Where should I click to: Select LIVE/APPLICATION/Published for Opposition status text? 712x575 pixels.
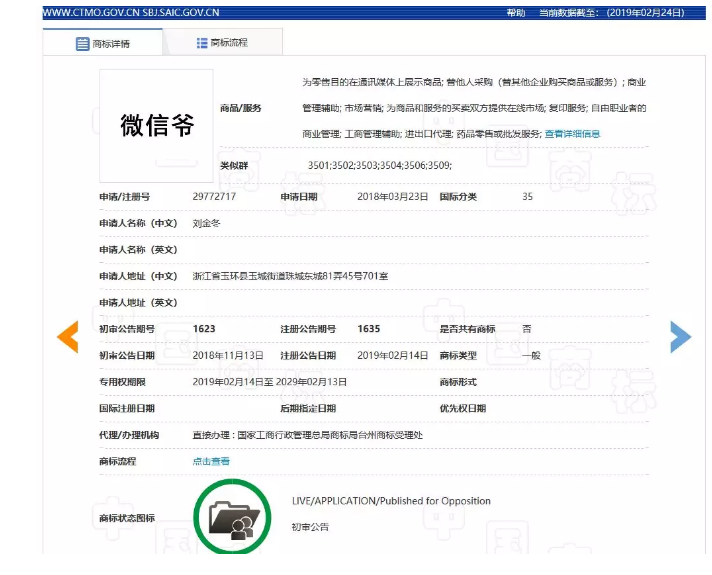391,501
